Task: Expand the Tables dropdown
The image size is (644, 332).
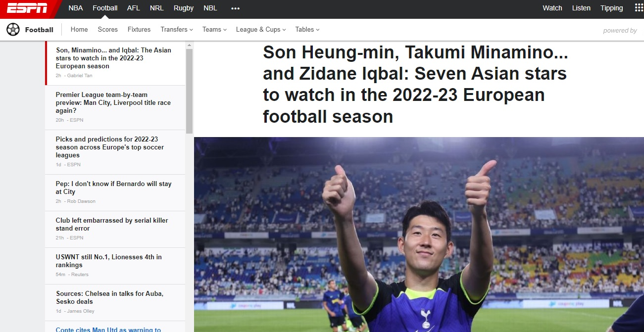Action: coord(307,30)
